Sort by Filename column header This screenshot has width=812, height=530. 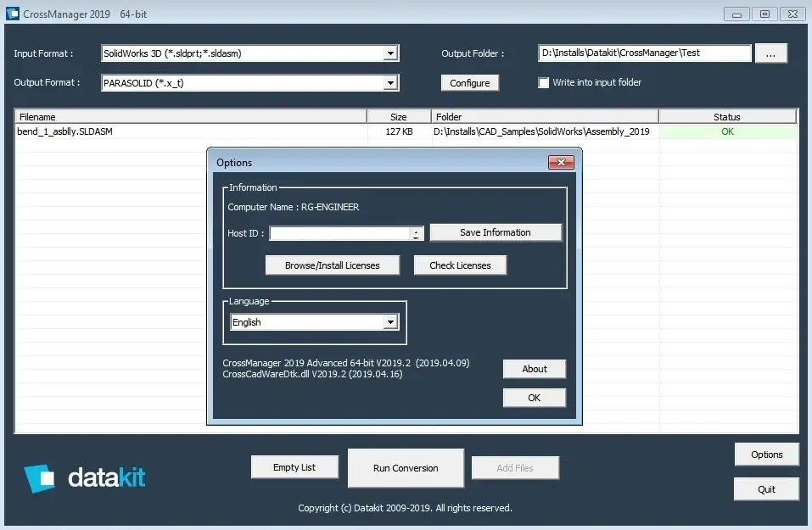coord(191,116)
